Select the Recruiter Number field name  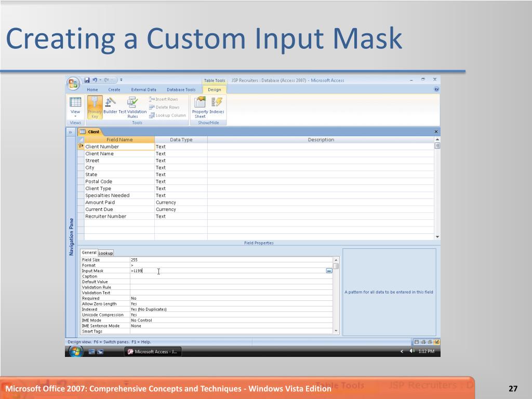(x=119, y=216)
